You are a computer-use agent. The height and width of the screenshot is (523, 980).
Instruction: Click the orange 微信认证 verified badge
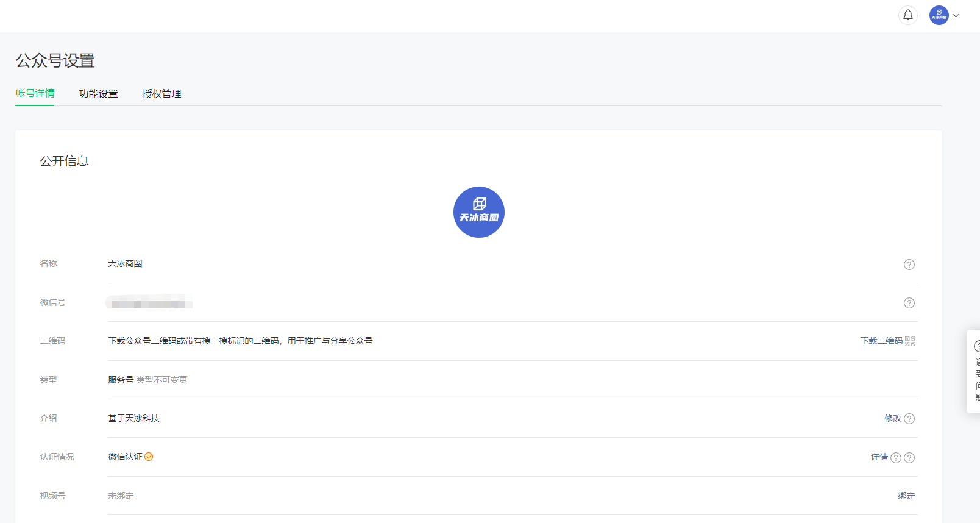pyautogui.click(x=149, y=457)
